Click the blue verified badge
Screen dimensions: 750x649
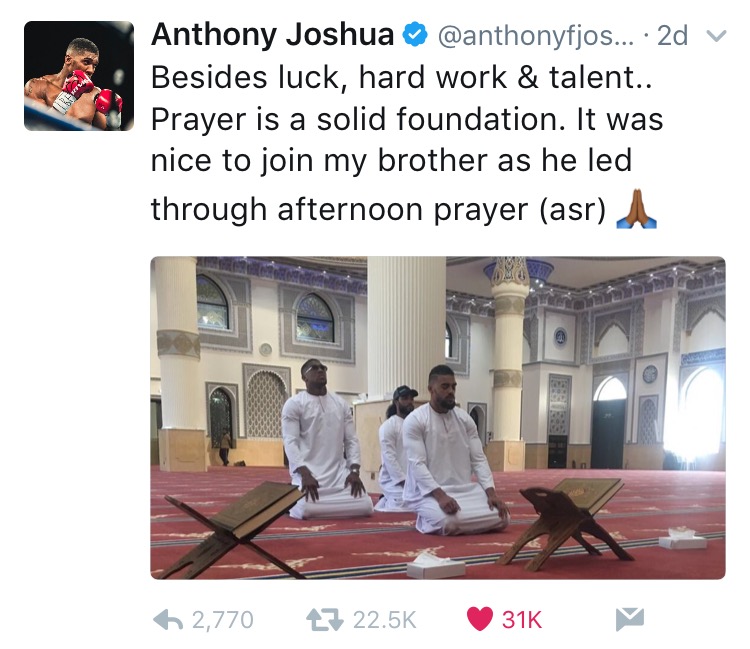415,34
